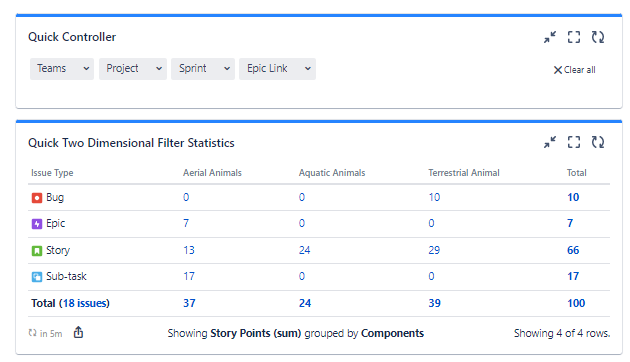Click the Story row label

pyautogui.click(x=58, y=250)
